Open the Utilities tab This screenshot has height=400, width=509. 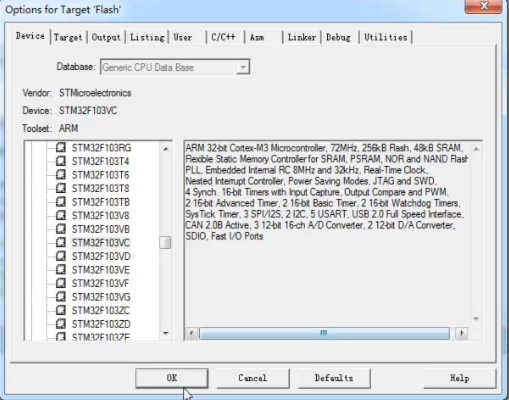pyautogui.click(x=386, y=37)
